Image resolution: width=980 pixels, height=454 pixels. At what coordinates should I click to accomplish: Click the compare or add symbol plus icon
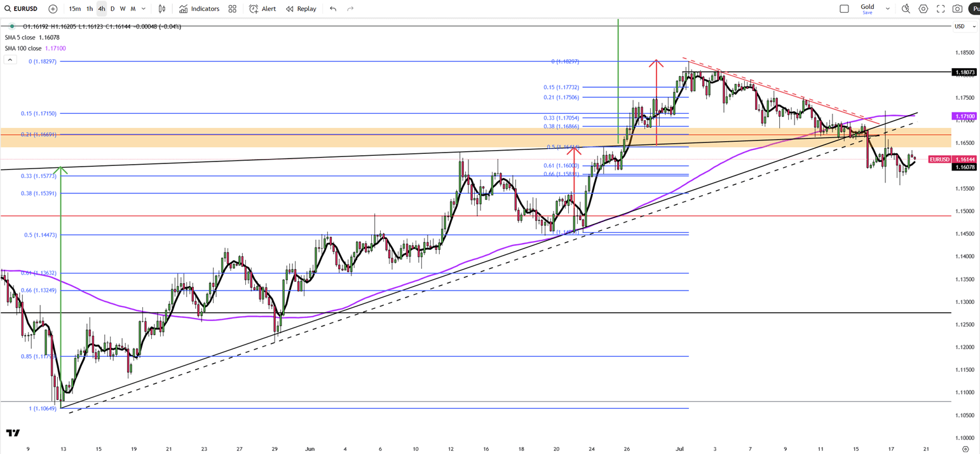point(53,9)
